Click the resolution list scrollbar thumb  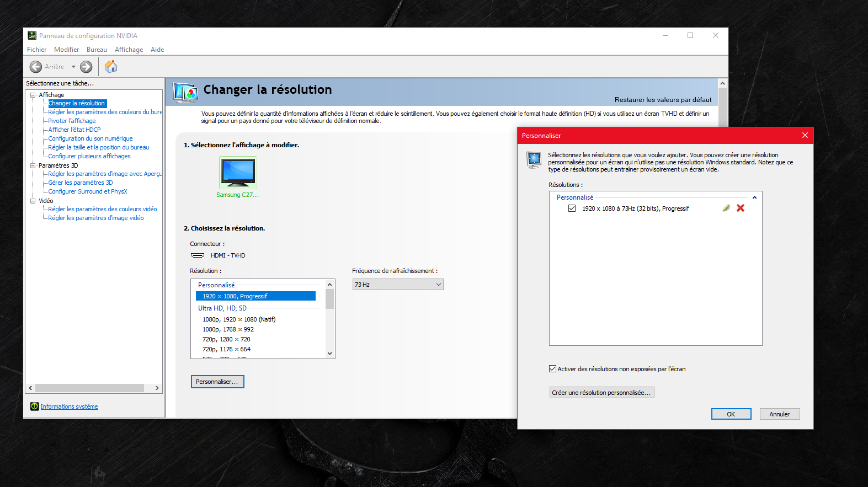[330, 299]
